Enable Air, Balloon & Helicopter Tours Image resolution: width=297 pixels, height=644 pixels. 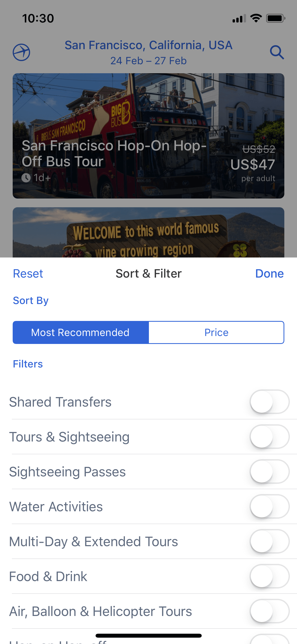click(x=270, y=611)
